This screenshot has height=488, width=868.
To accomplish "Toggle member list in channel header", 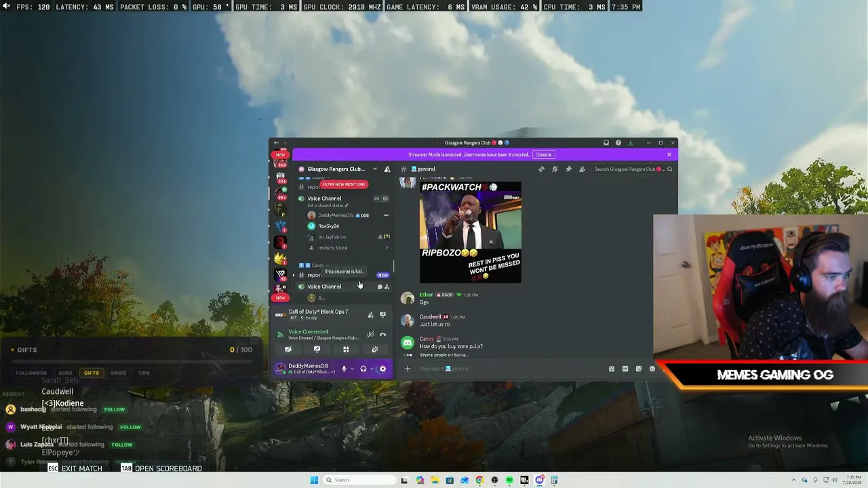I will [x=582, y=169].
